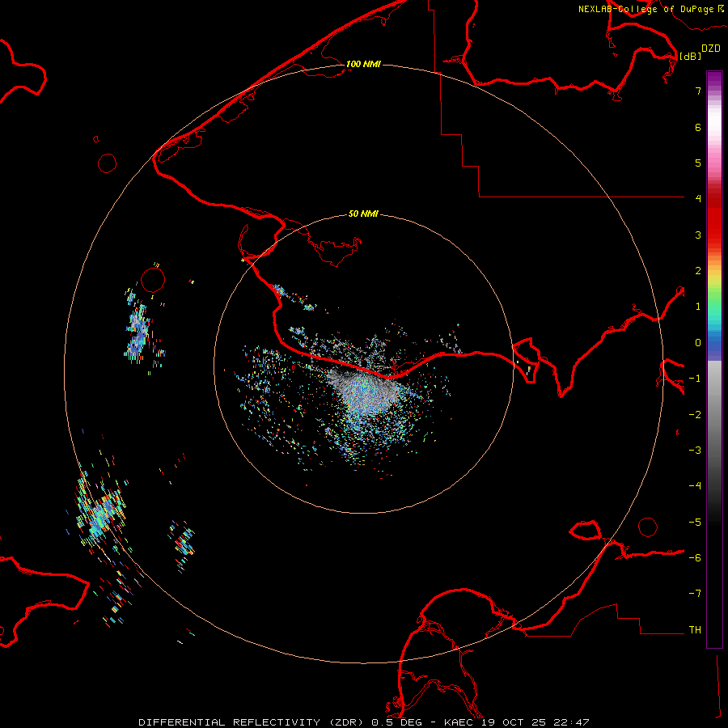
Task: Click the 0 value on the scale
Action: pyautogui.click(x=698, y=343)
